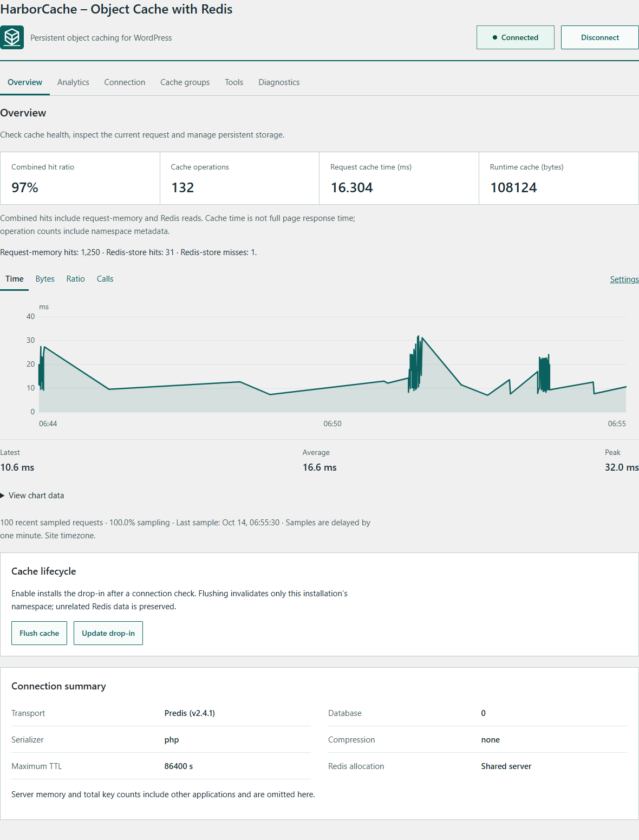Show the Ratio chart

point(76,279)
